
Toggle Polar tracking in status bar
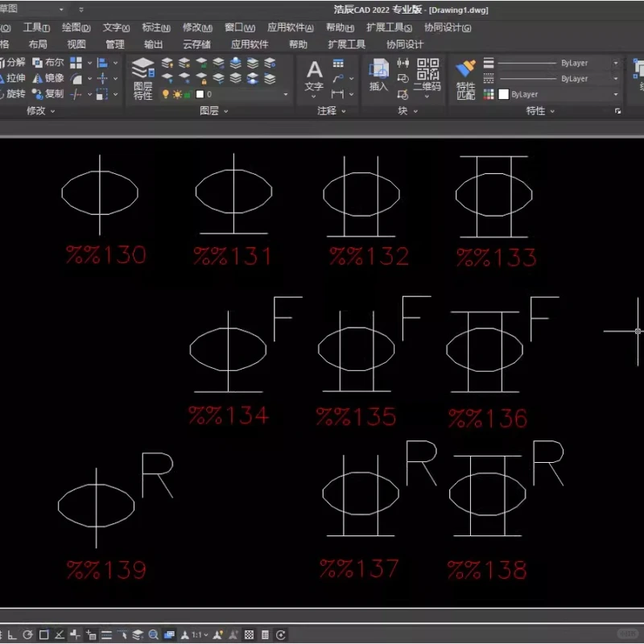pos(27,635)
